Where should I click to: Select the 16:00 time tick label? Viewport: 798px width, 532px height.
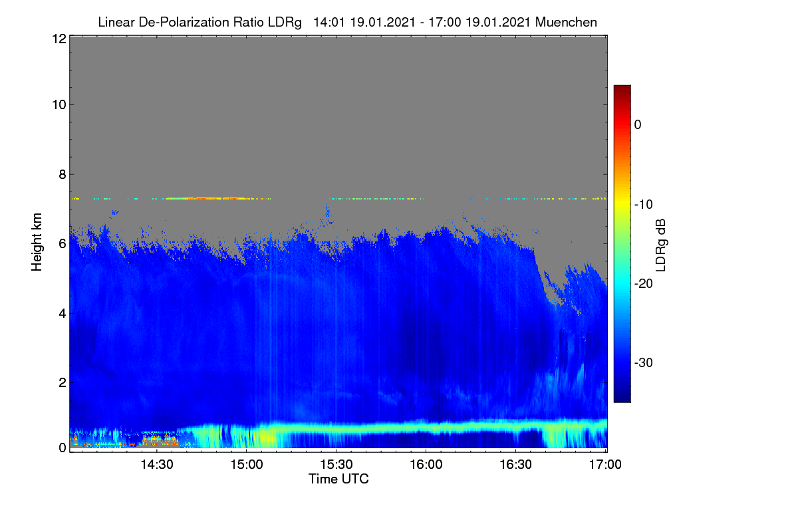[426, 465]
